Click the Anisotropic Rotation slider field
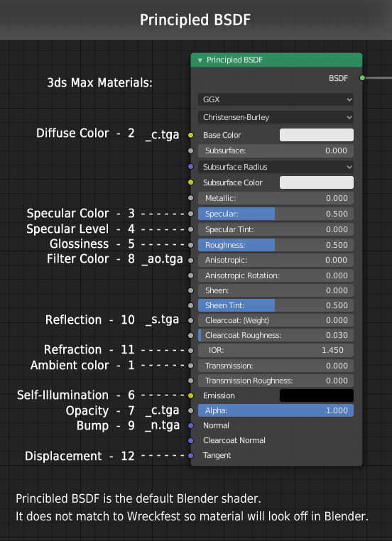392x541 pixels. coord(276,275)
